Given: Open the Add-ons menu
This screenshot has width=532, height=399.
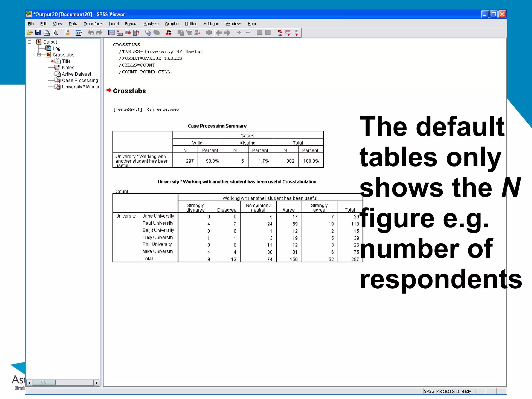Looking at the screenshot, I should point(211,24).
